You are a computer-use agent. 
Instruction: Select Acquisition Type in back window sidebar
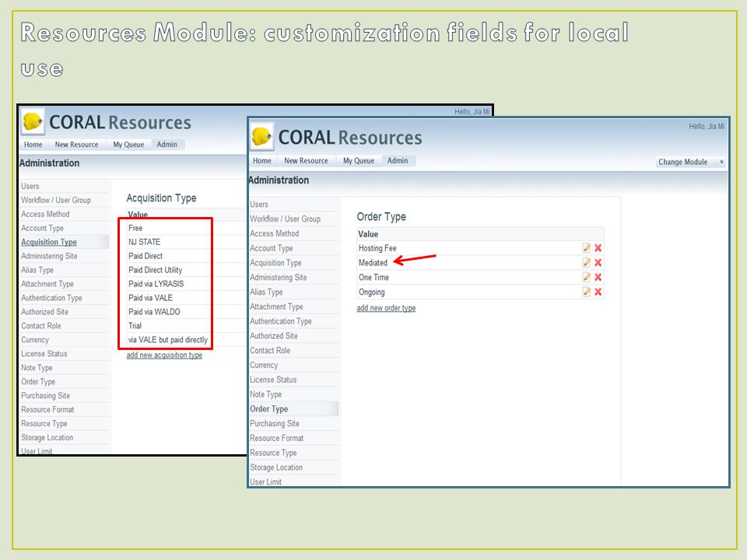pyautogui.click(x=65, y=242)
